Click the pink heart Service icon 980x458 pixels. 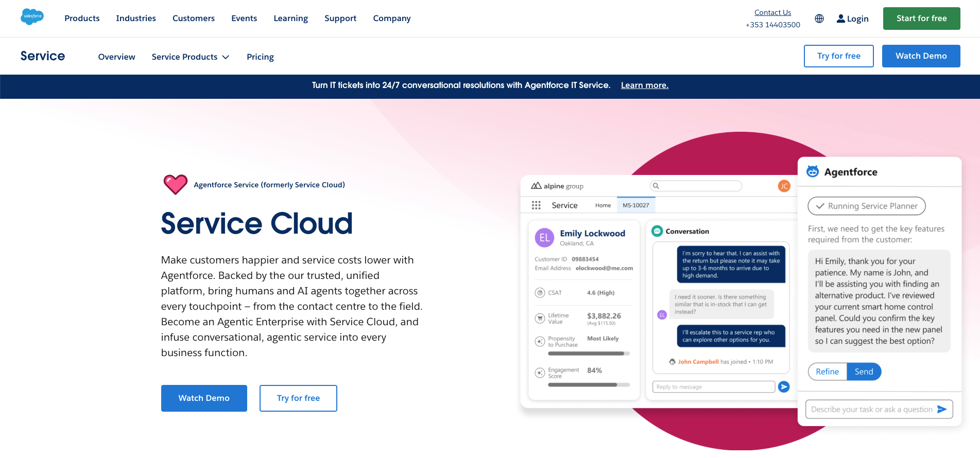click(x=176, y=184)
